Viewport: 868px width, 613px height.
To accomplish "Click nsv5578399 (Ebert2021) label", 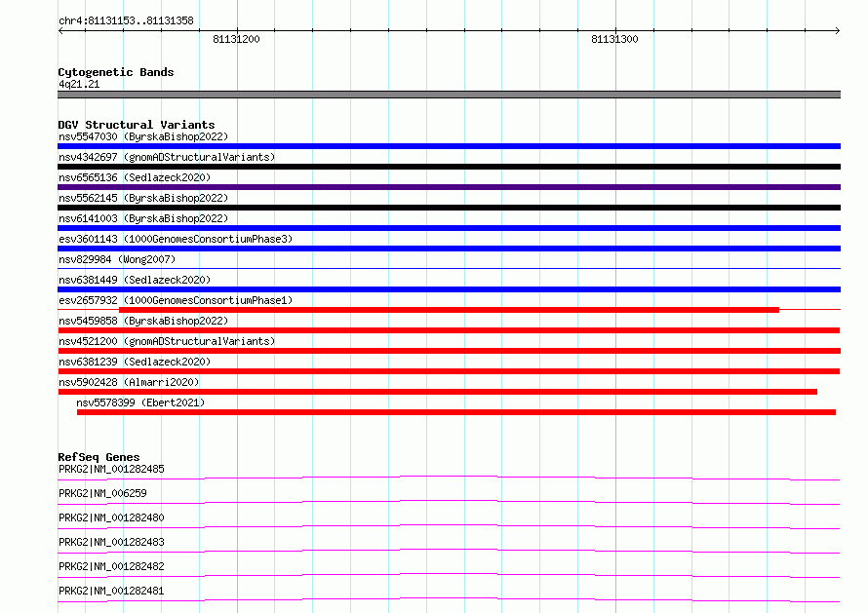I will pyautogui.click(x=140, y=402).
